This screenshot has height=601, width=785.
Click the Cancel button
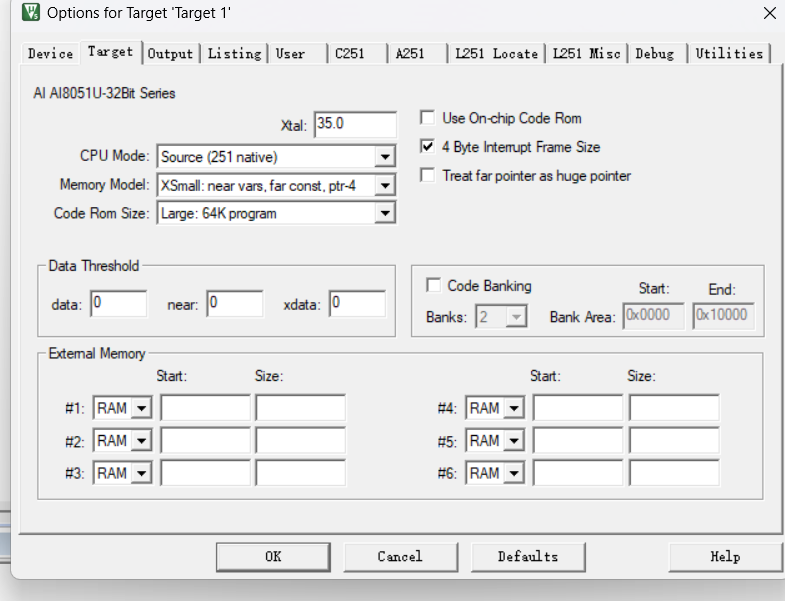click(401, 557)
